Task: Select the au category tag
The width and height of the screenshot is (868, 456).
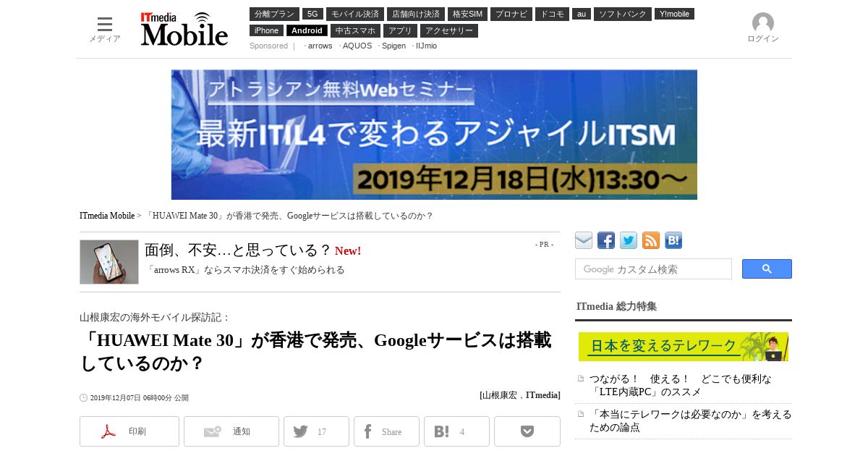Action: 582,14
